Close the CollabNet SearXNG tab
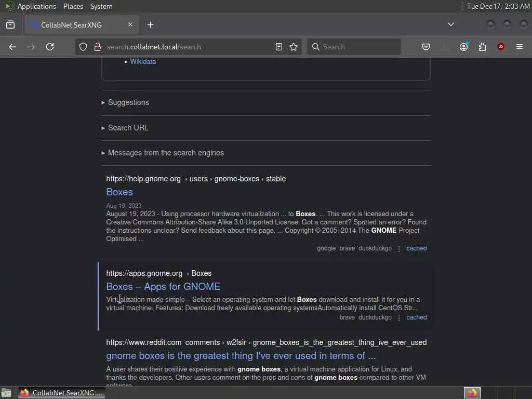Screen dimensions: 532x399 [x=130, y=25]
